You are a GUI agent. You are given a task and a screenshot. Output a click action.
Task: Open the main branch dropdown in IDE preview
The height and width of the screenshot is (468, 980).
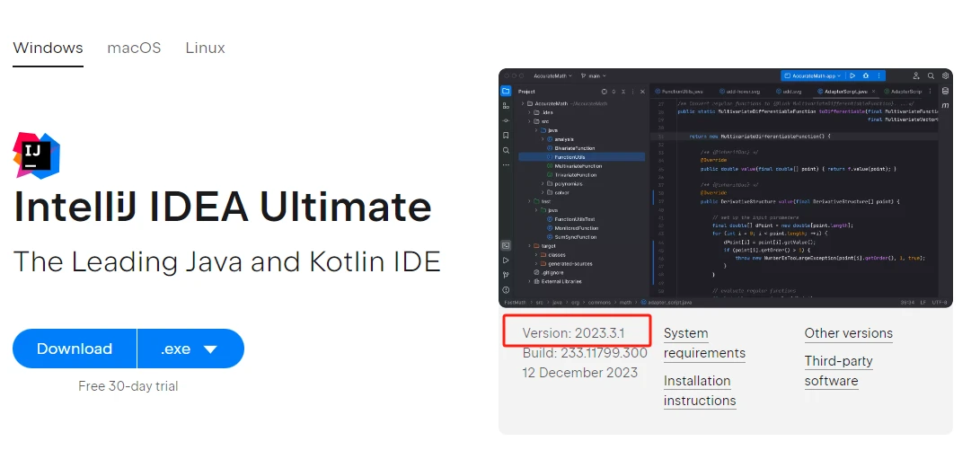pos(593,75)
